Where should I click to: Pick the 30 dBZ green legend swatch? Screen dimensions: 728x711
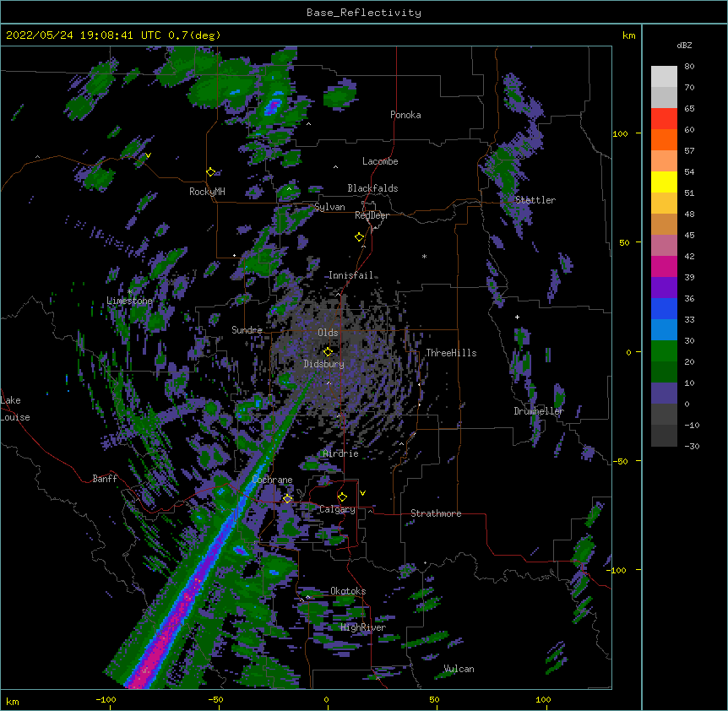[664, 350]
